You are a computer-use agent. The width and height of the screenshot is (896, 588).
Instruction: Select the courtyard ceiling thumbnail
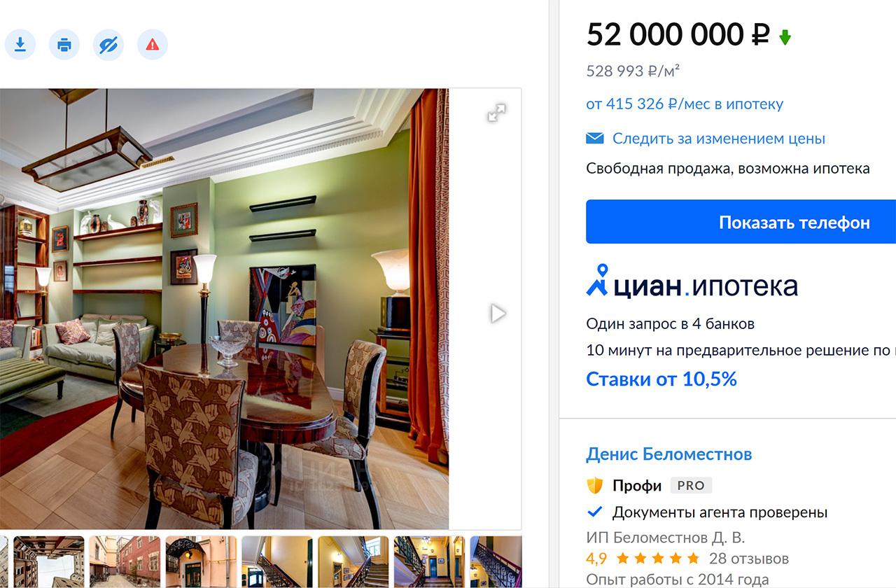click(x=49, y=562)
